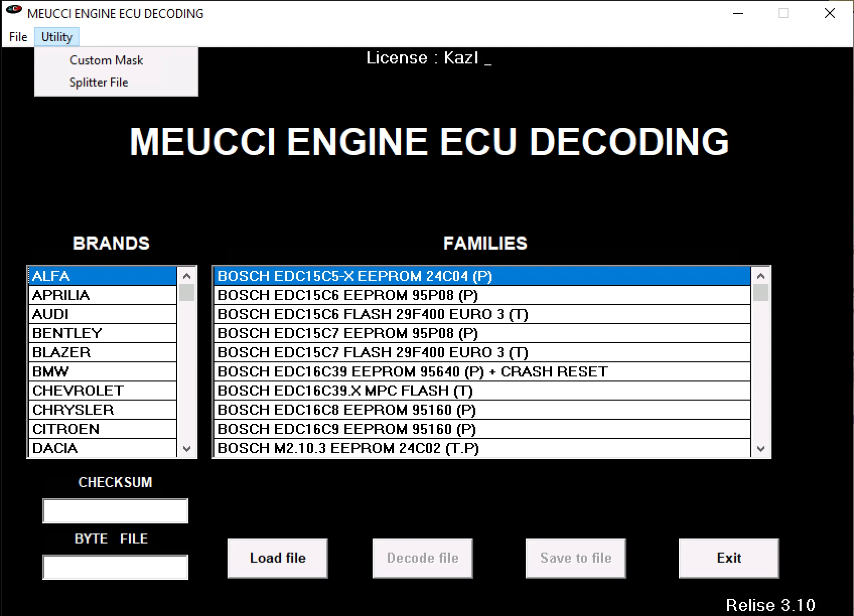Select BOSCH M2.10.3 EEPROM 24C02 (T.P)

point(482,448)
